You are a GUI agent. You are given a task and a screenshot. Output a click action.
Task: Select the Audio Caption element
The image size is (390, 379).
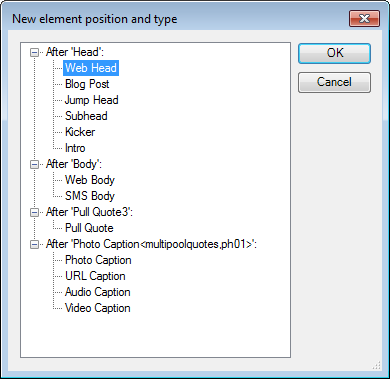(98, 292)
